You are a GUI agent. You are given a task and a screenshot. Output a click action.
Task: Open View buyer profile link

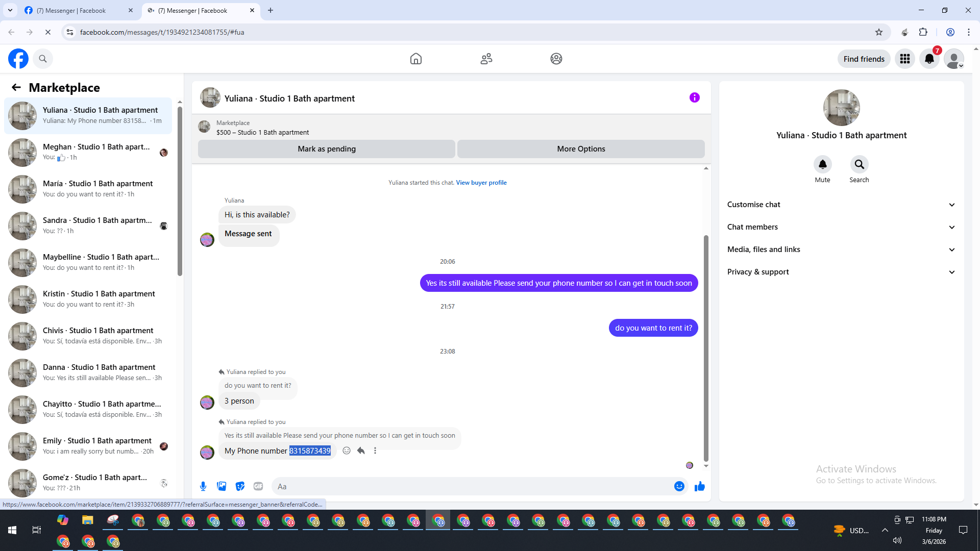[x=481, y=183]
